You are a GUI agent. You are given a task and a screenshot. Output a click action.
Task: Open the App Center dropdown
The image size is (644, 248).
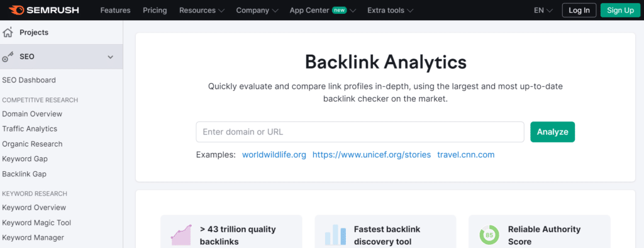(x=323, y=10)
